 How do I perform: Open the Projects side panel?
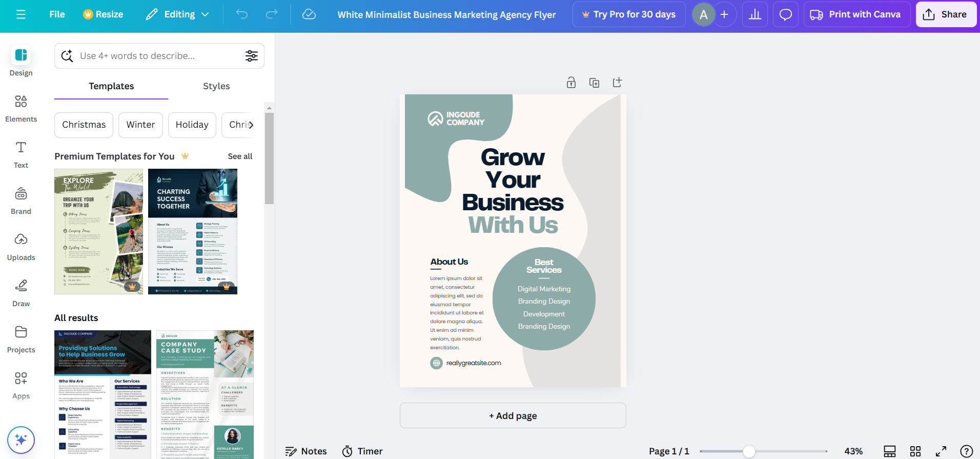click(x=21, y=338)
